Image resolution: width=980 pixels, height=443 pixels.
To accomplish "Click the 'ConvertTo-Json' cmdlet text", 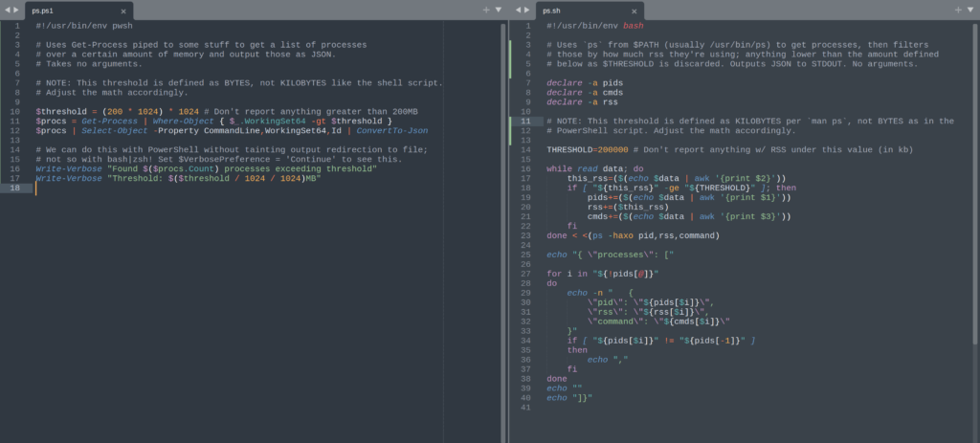I will pyautogui.click(x=391, y=131).
